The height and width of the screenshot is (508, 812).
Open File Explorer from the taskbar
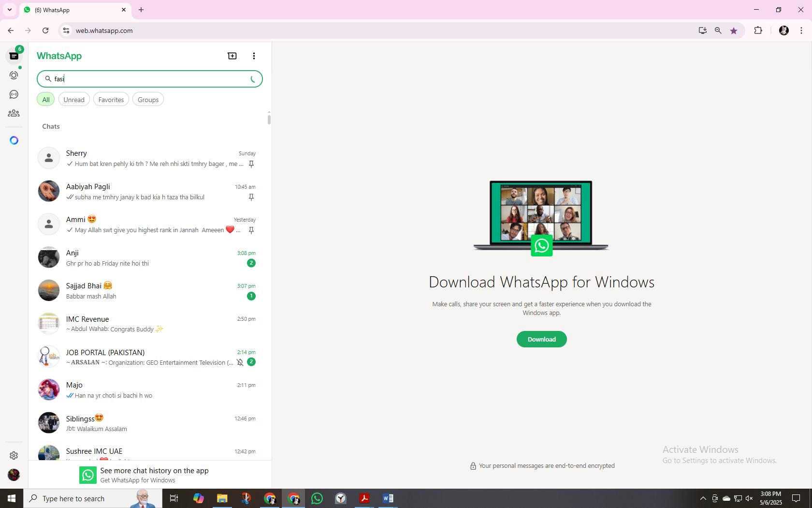pos(222,498)
